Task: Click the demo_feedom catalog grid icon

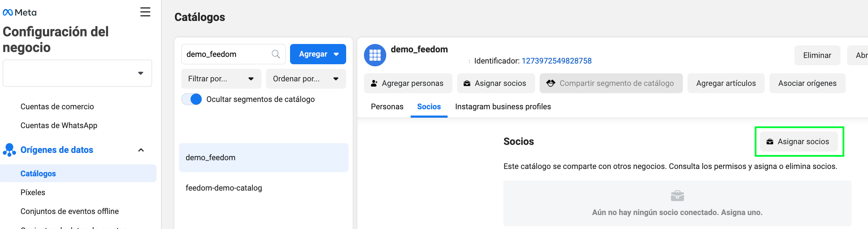Action: pos(375,55)
